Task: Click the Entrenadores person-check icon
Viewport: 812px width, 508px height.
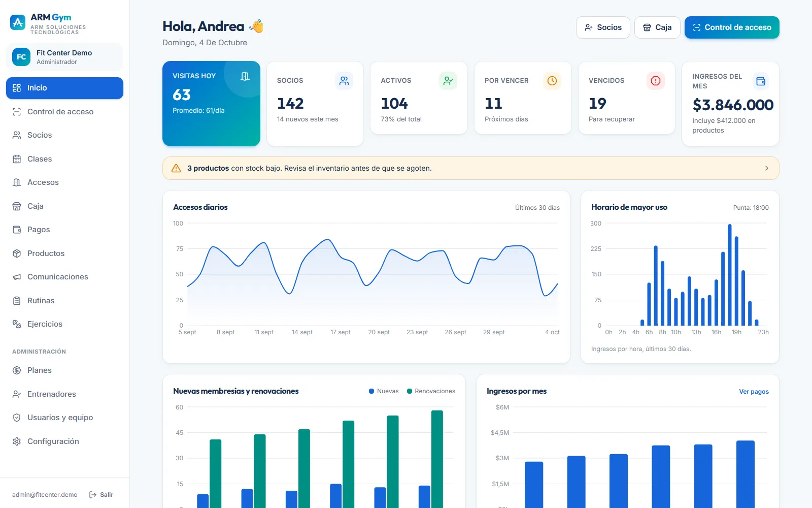Action: click(x=17, y=394)
